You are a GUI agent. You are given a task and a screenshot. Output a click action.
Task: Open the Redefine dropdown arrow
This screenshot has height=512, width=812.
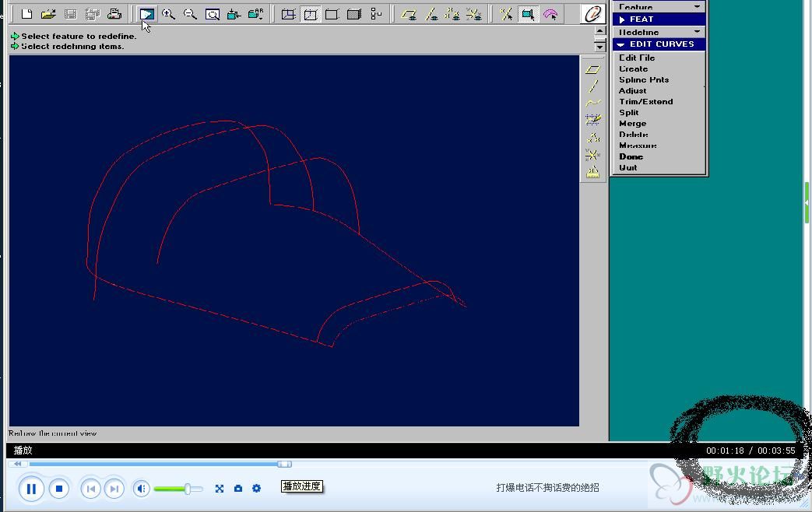click(697, 32)
